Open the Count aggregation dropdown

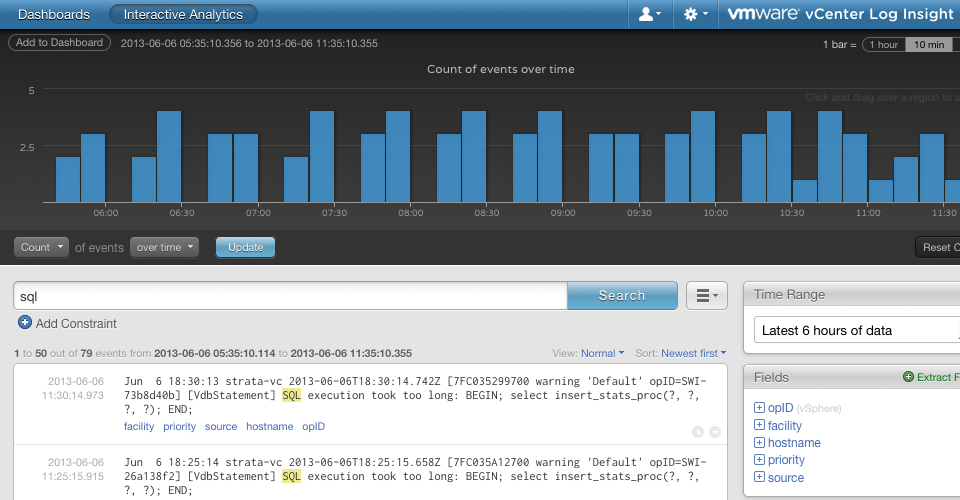pyautogui.click(x=41, y=247)
